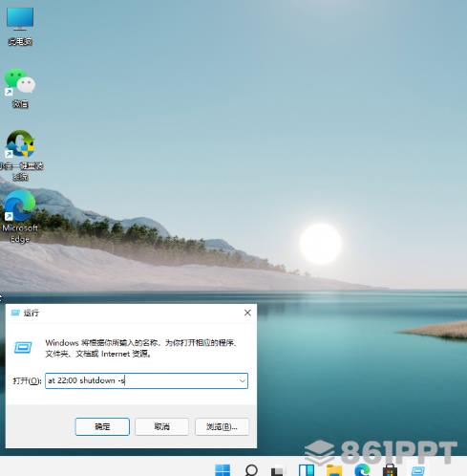This screenshot has width=467, height=476.
Task: Close the 运行 dialog window
Action: tap(247, 313)
